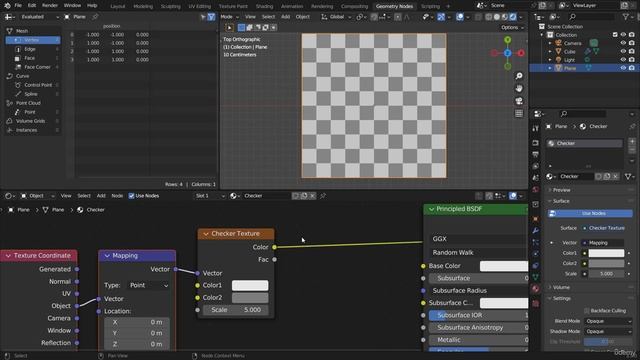The image size is (640, 360).
Task: Open the Shadow Mode Opaque dropdown
Action: tap(608, 331)
